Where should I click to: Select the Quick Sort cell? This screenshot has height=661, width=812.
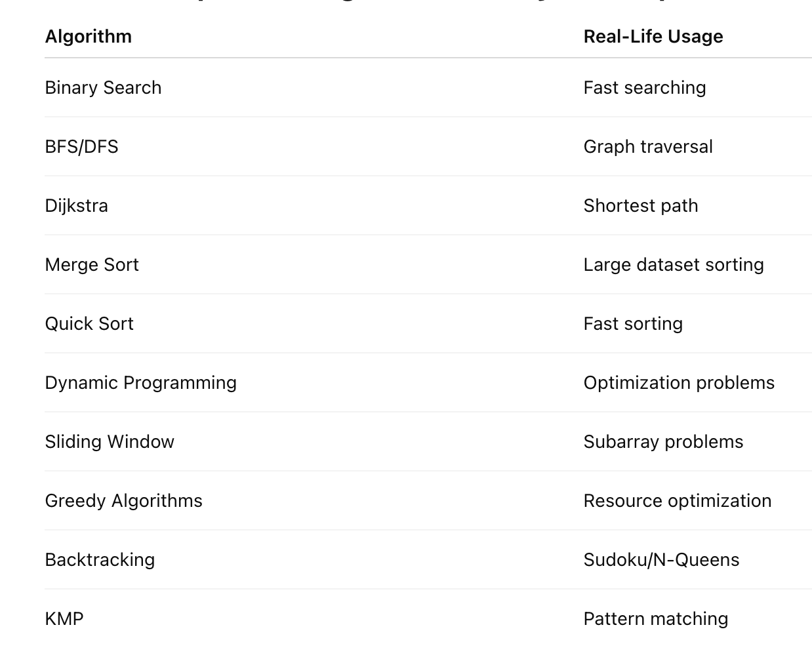coord(89,324)
